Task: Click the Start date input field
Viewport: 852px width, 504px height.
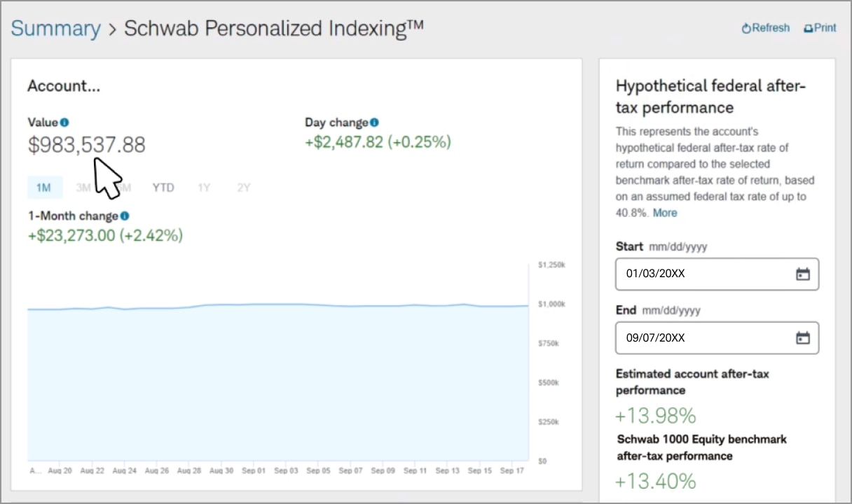Action: tap(717, 274)
